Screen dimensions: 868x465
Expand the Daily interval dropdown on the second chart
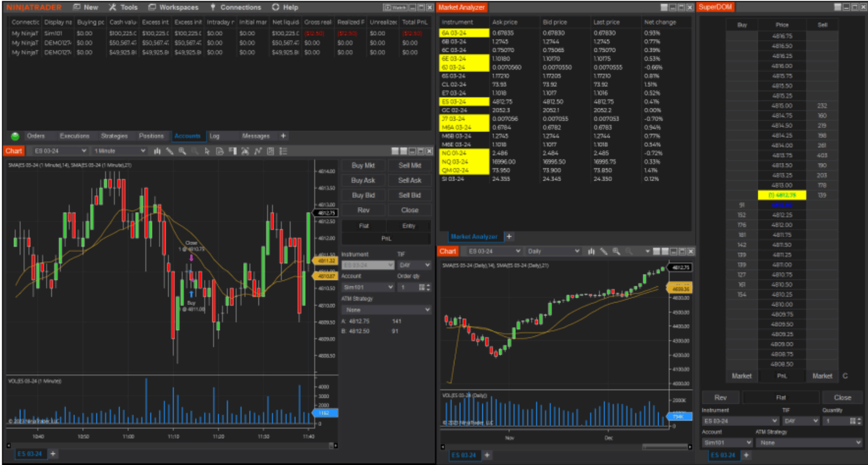(553, 251)
